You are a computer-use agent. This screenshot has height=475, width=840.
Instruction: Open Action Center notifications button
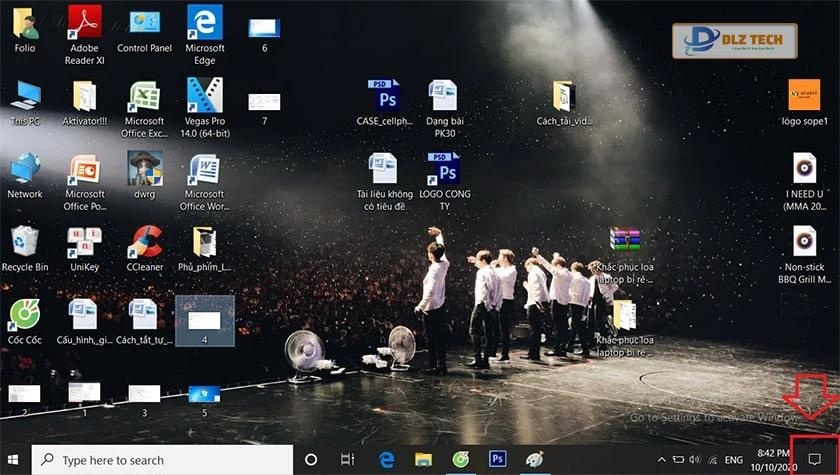coord(814,459)
